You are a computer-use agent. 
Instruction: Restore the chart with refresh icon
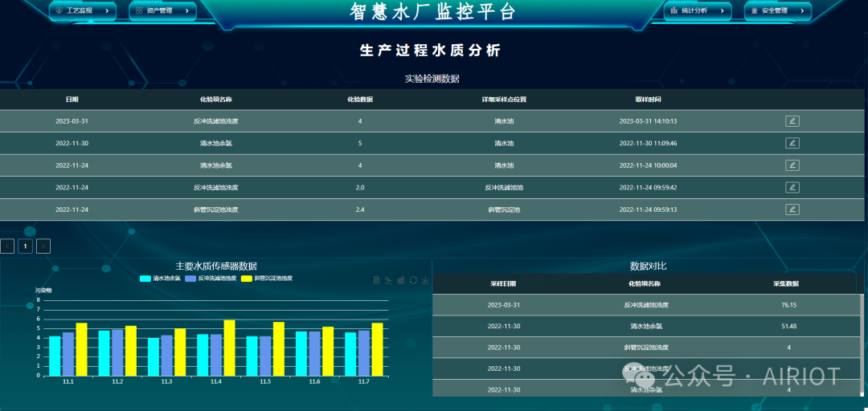(413, 280)
